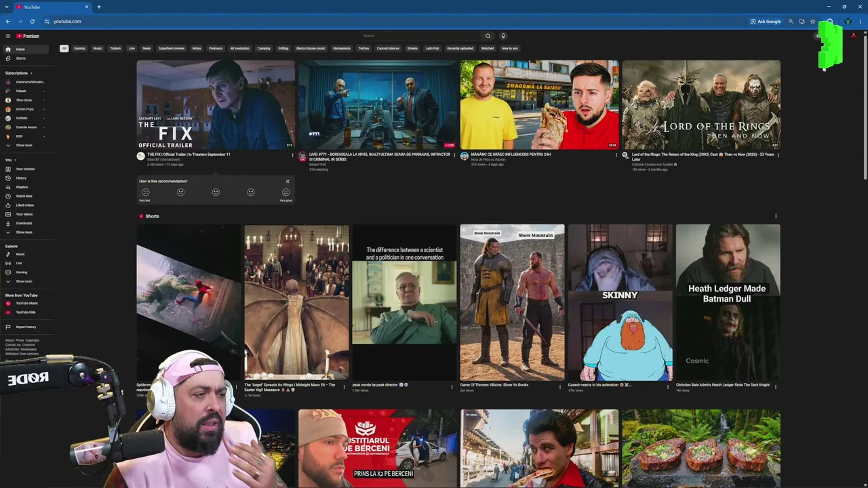Viewport: 868px width, 488px height.
Task: Filter feed by Superhero movies chip
Action: 172,49
